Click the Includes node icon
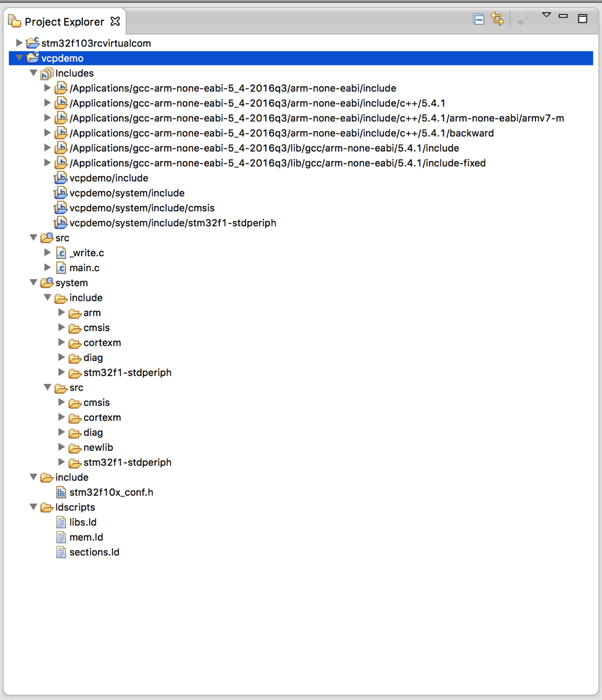The image size is (602, 700). tap(47, 73)
